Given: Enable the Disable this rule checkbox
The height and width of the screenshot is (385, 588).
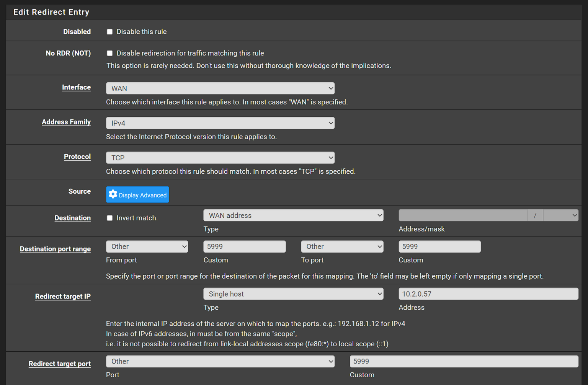Looking at the screenshot, I should (x=110, y=32).
